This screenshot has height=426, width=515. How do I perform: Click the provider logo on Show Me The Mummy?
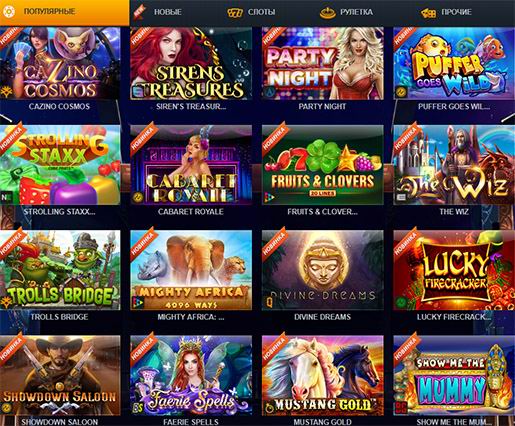click(x=401, y=407)
